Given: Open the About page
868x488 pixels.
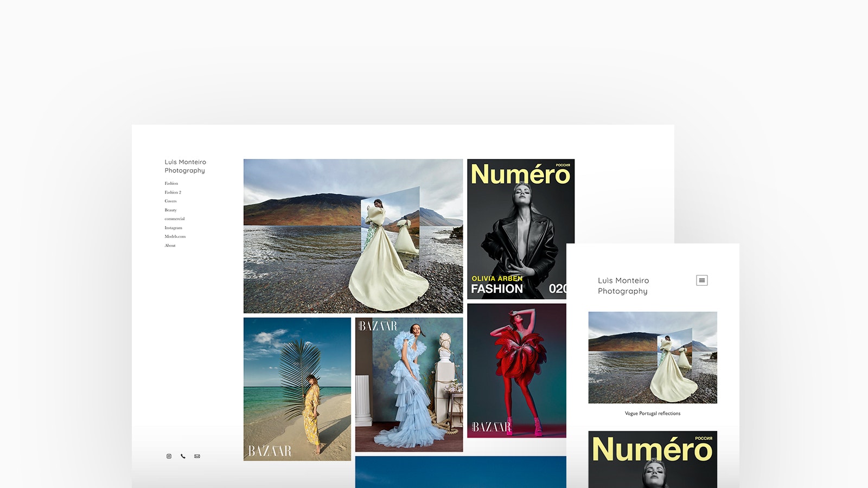Looking at the screenshot, I should [x=170, y=246].
